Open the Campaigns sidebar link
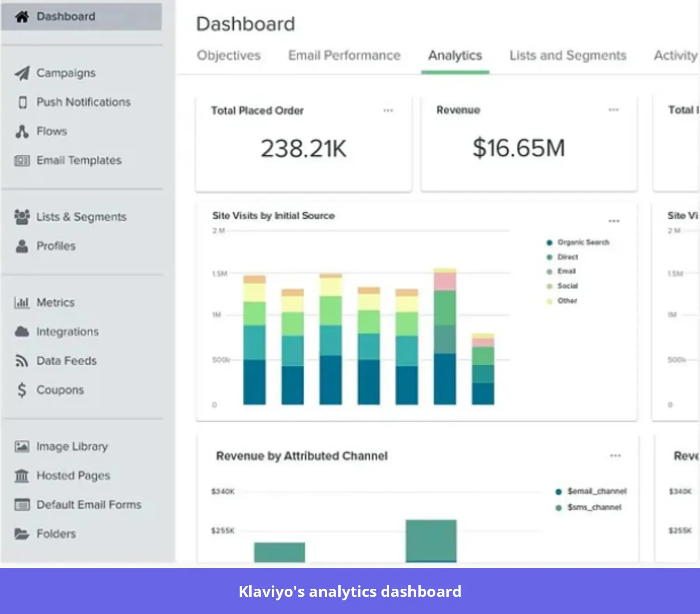 (66, 73)
